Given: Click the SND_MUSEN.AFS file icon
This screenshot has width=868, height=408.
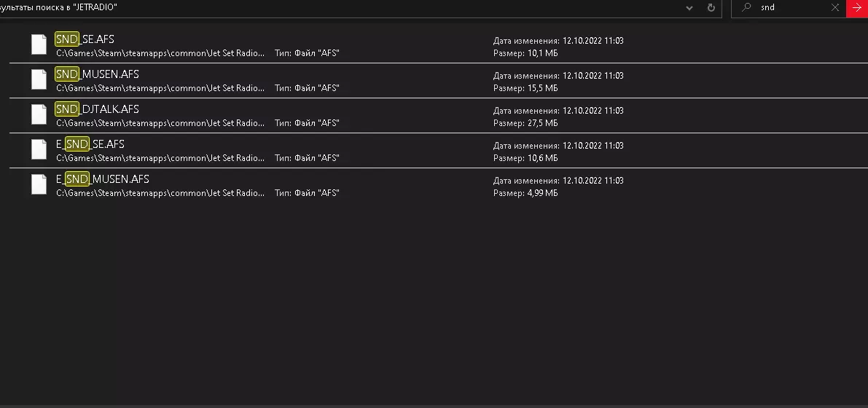Looking at the screenshot, I should point(39,79).
